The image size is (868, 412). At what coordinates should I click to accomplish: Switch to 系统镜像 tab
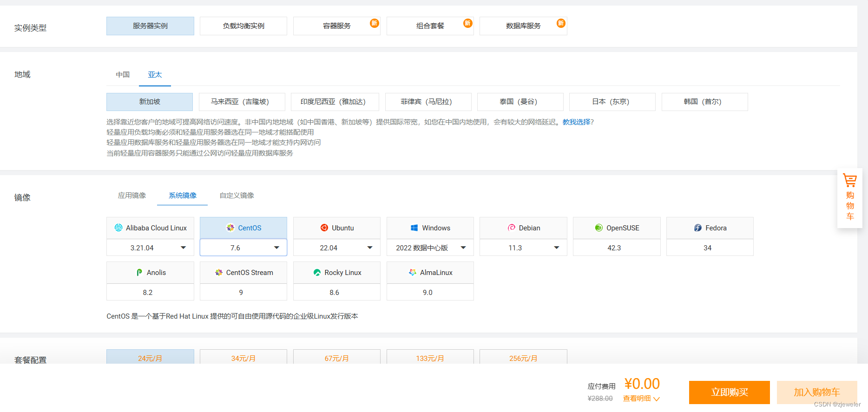tap(182, 196)
